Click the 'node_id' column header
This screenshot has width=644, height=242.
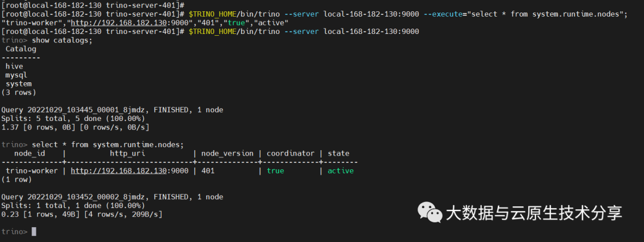[30, 153]
